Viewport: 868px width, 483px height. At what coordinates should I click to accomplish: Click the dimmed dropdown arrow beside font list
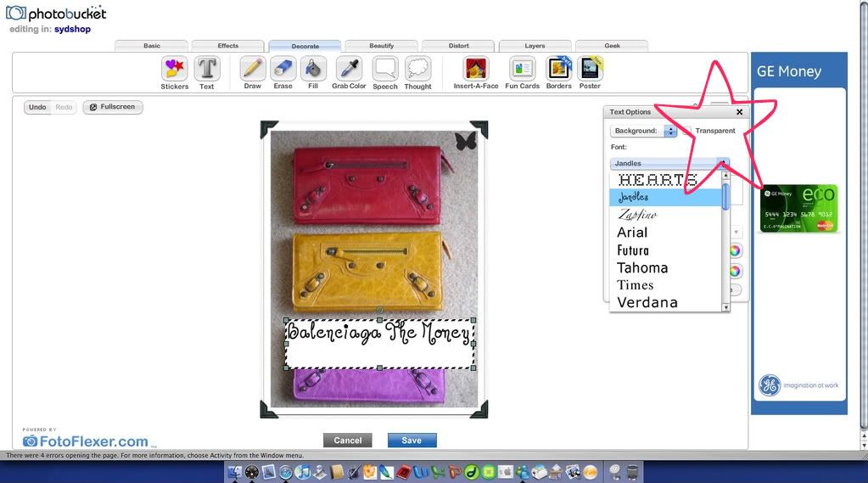tap(736, 232)
